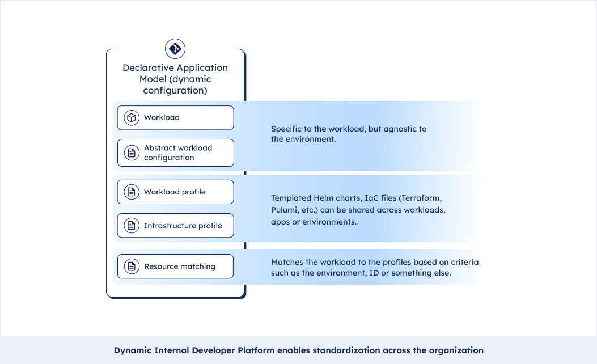Click the Git logo icon atop the card
This screenshot has height=364, width=597.
[x=175, y=49]
